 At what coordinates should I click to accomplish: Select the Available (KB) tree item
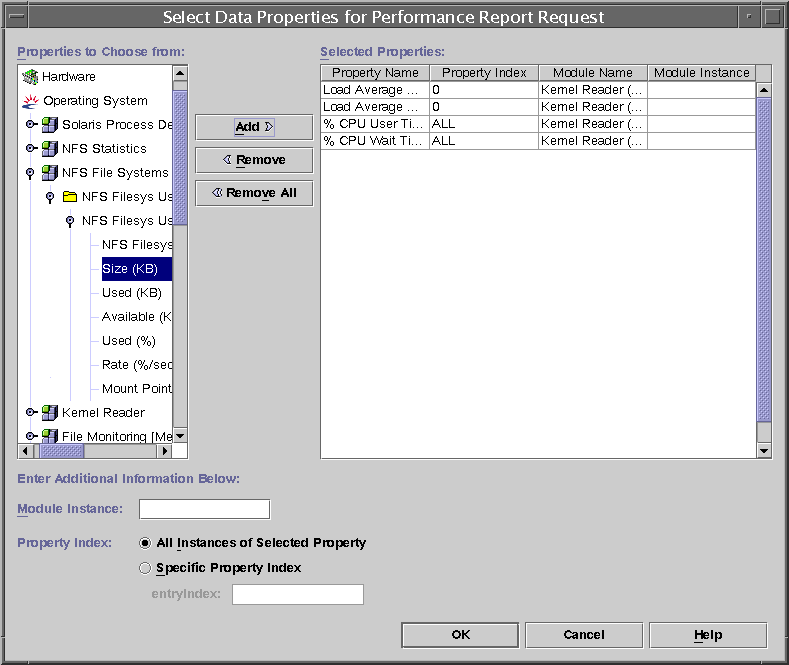[137, 317]
